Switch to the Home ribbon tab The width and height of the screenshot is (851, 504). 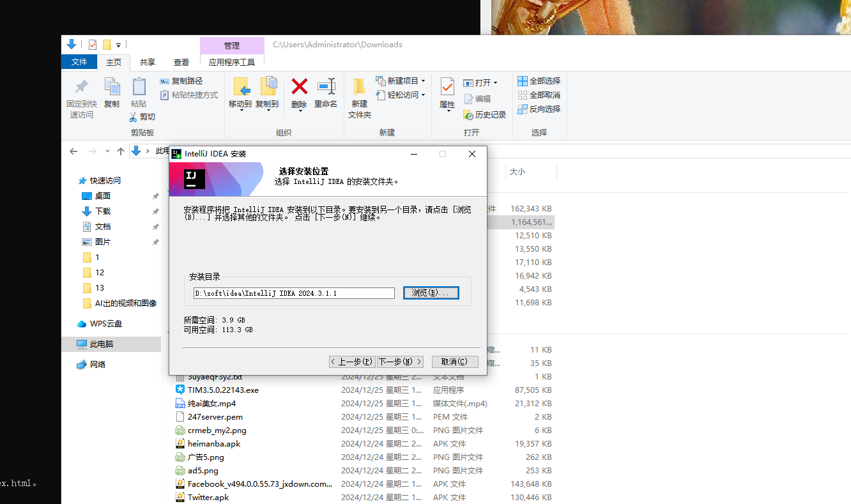pyautogui.click(x=114, y=62)
